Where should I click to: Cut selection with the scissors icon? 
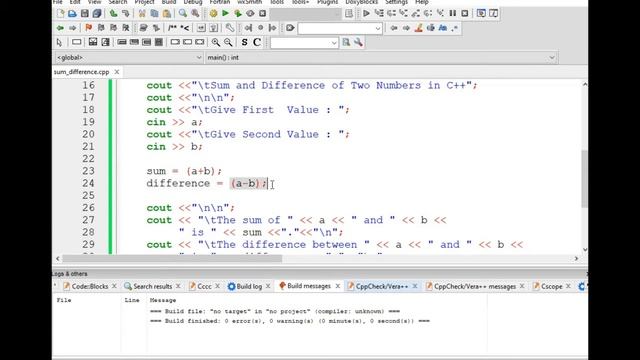coord(142,13)
